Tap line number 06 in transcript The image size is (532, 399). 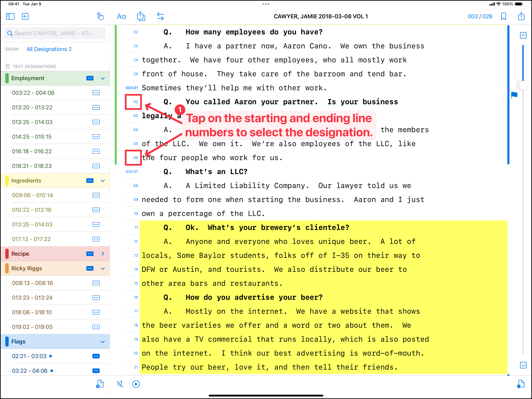(x=136, y=158)
